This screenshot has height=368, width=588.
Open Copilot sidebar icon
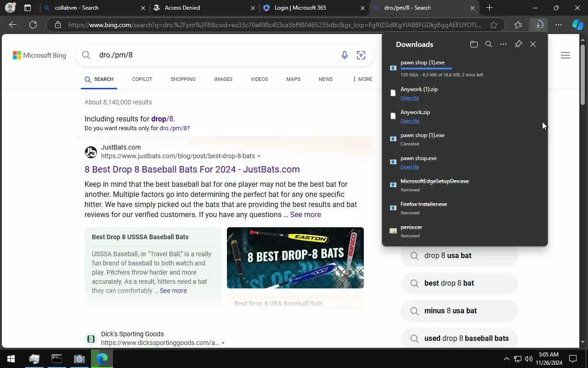click(577, 25)
